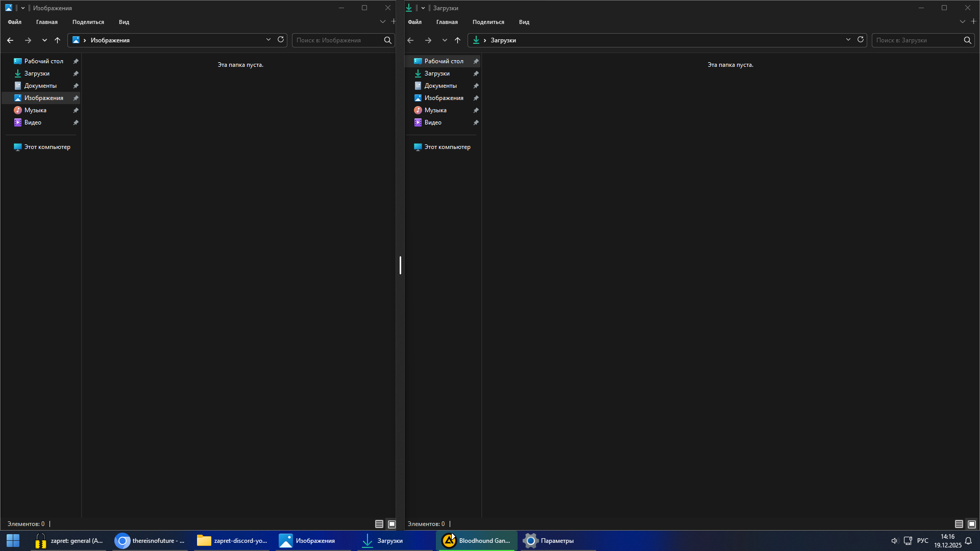Refresh the Изображения folder view
Screen dimensions: 980x551
[281, 40]
